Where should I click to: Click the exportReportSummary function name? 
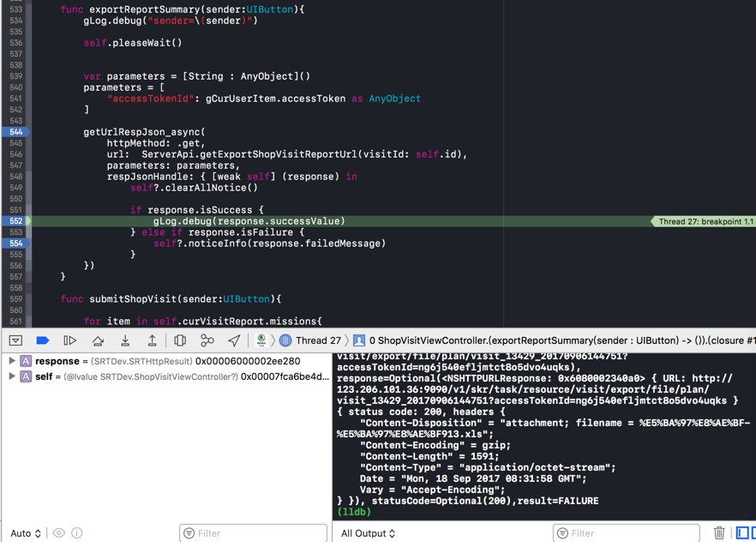(144, 9)
